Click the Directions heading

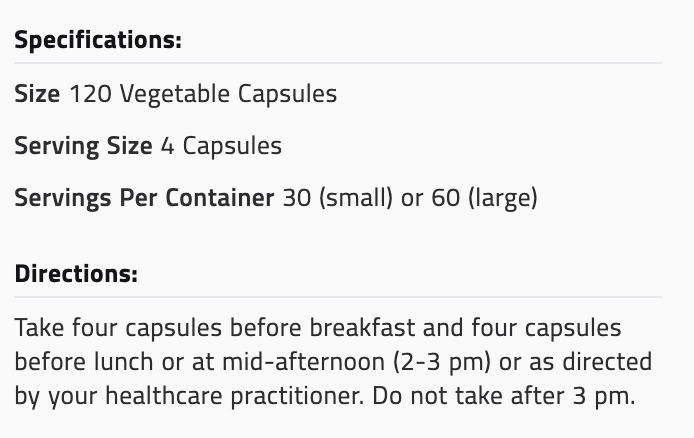76,273
